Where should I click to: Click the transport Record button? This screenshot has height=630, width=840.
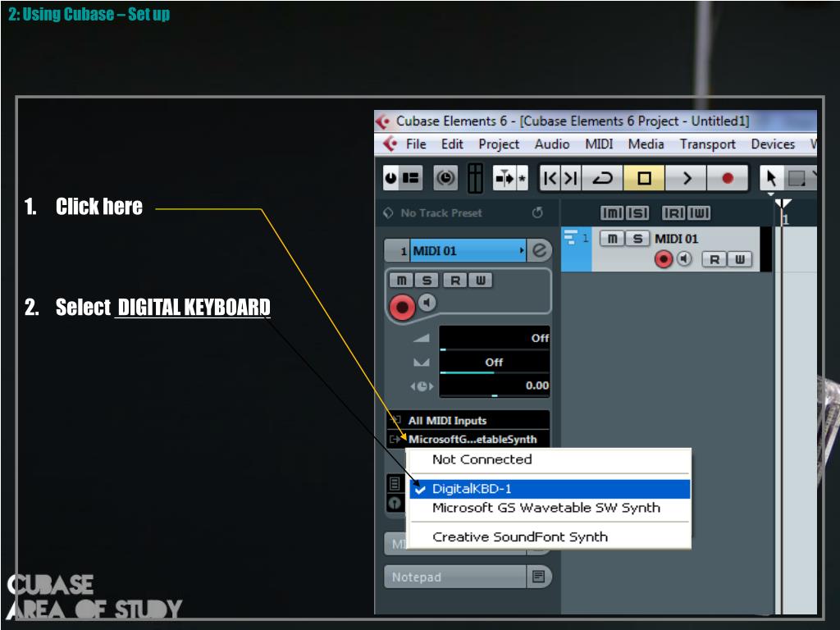728,178
